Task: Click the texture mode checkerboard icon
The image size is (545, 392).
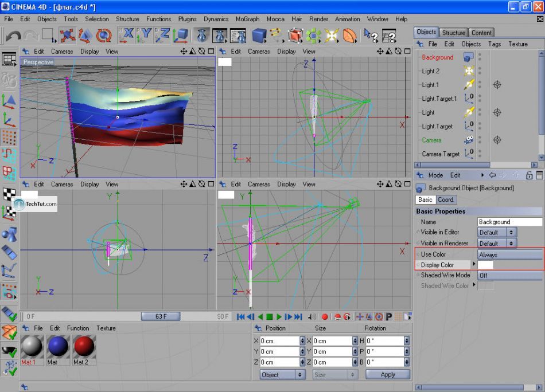Action: [x=9, y=194]
